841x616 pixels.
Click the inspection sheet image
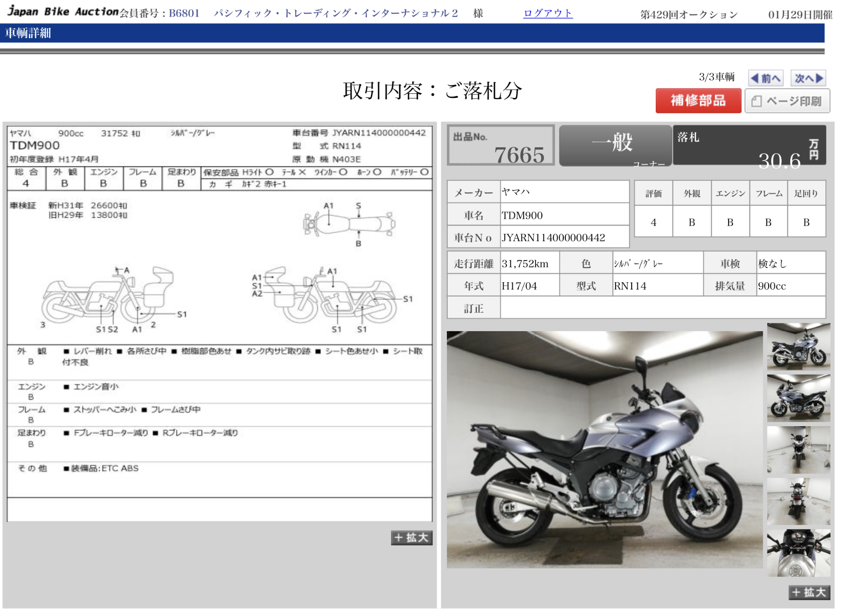click(220, 324)
